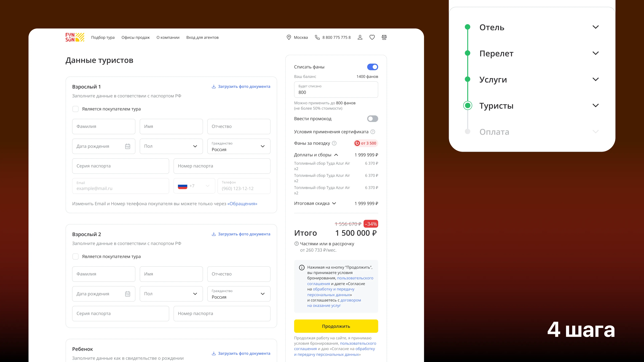Open the «Обращения» link
The height and width of the screenshot is (362, 644).
(x=242, y=204)
